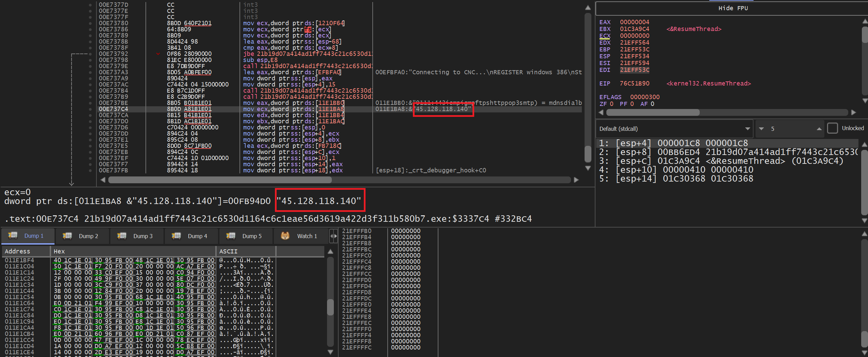Click registers horizontal scroll left arrow
Viewport: 868px width, 357px height.
point(601,112)
